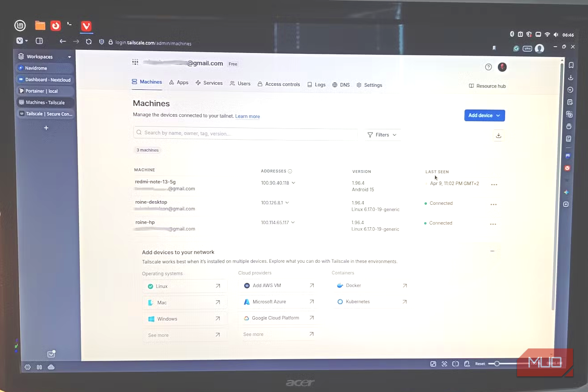The image size is (588, 392).
Task: Expand addresses for 100.90.40.118
Action: click(294, 183)
